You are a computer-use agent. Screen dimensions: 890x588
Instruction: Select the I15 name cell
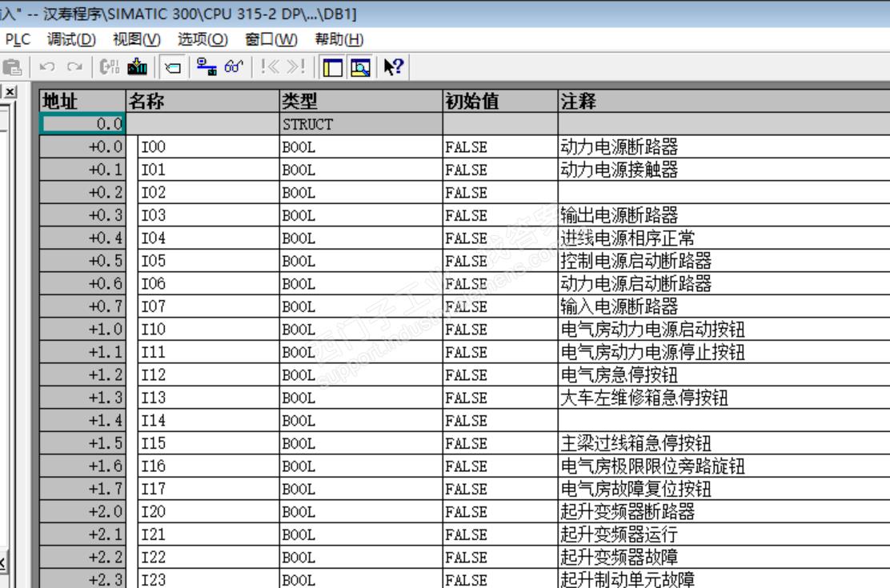208,442
